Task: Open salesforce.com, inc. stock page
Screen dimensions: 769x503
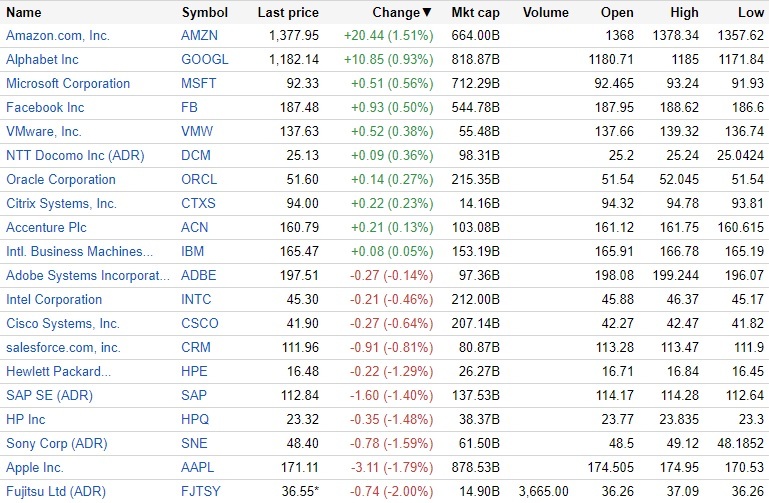Action: click(x=63, y=347)
